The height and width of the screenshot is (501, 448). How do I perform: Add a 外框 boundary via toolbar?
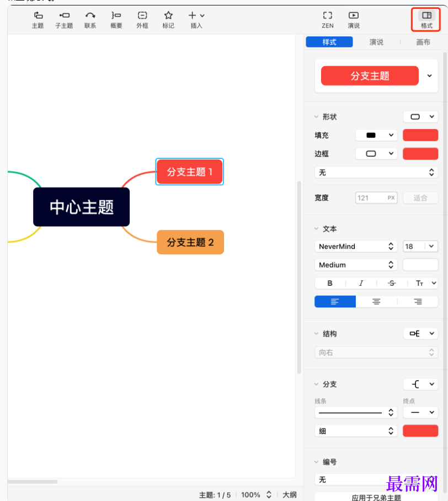click(x=142, y=20)
